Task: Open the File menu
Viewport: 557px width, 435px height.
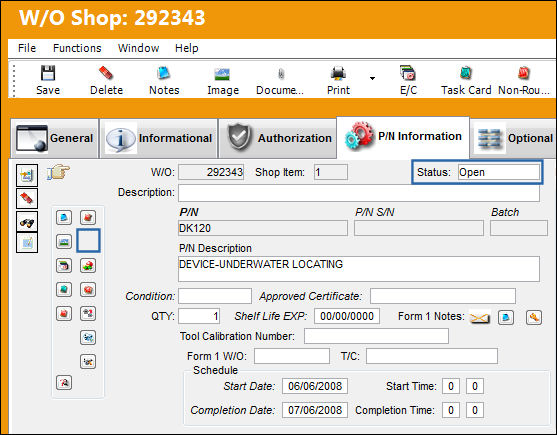Action: pos(27,48)
